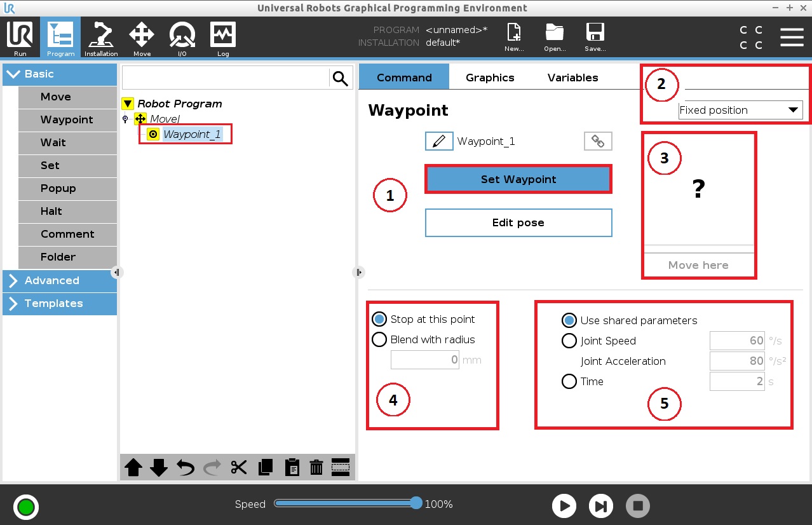The image size is (812, 525).
Task: Insert a Waypoint from the Basic list
Action: pos(67,119)
